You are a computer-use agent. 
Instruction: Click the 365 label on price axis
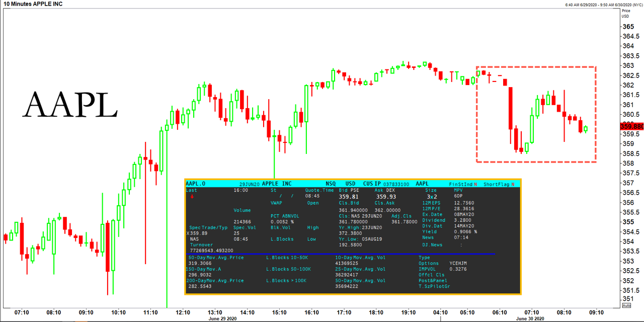628,27
